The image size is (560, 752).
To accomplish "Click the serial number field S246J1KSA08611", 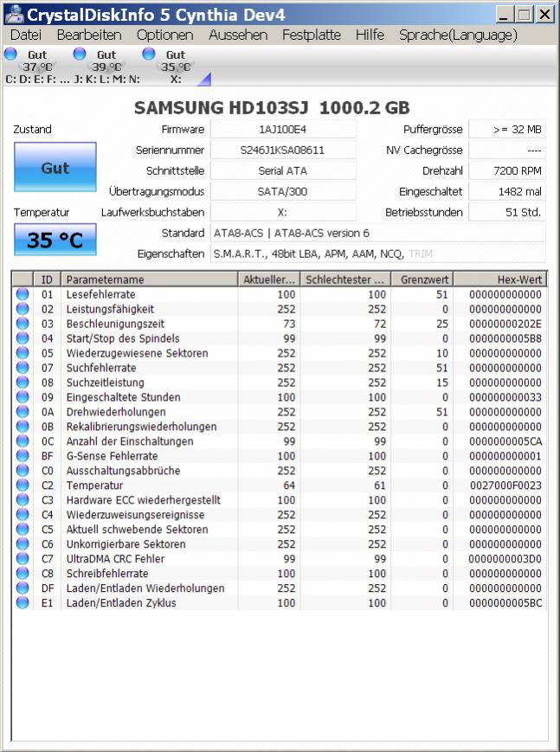I will coord(283,150).
